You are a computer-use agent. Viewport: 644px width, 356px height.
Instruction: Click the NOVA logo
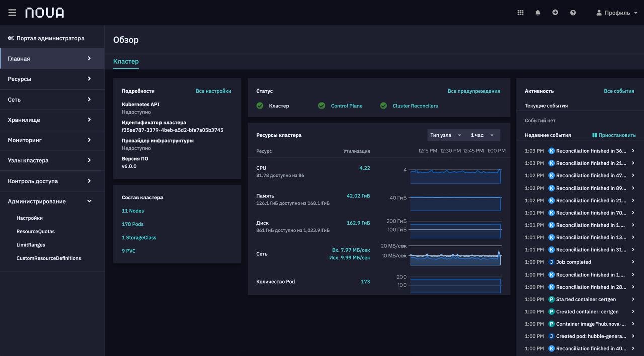click(45, 13)
